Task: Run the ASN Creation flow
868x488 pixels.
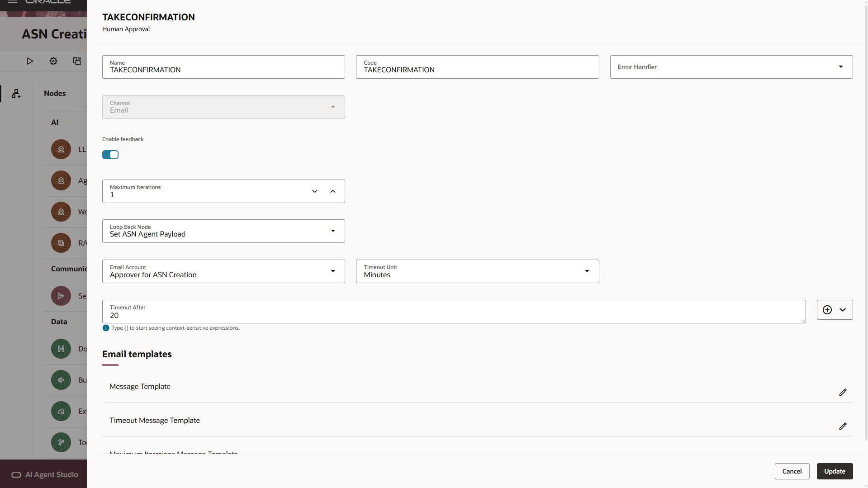Action: (30, 61)
